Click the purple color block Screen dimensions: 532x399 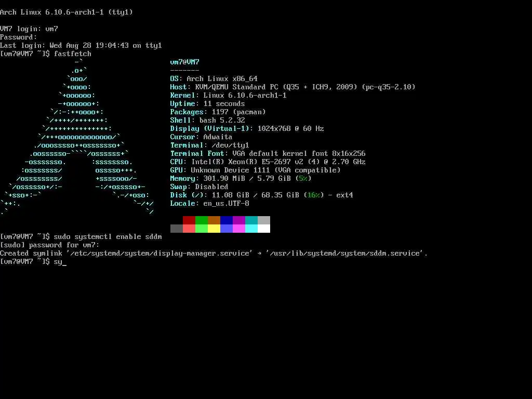pyautogui.click(x=239, y=220)
